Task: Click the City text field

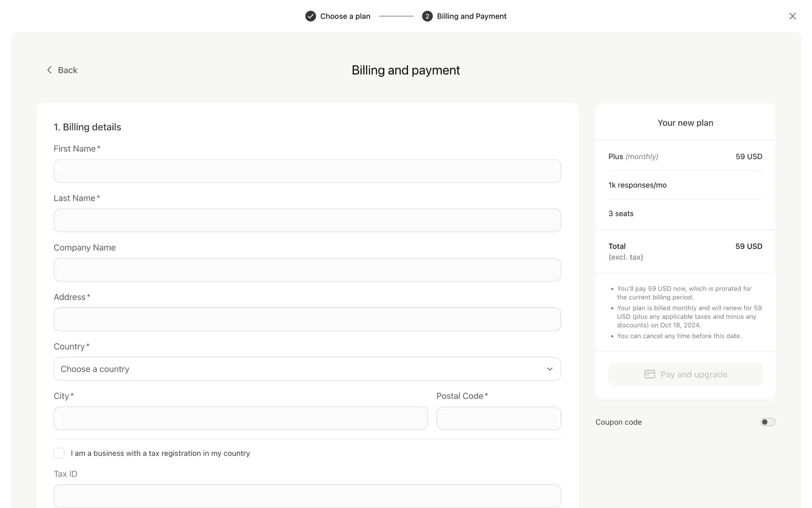Action: tap(240, 418)
